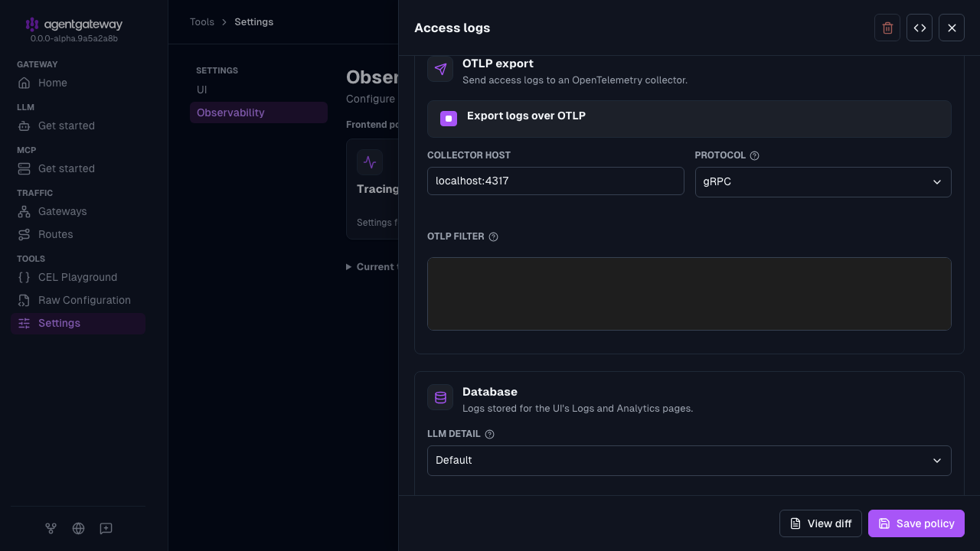
Task: Click the OTLP export section title
Action: [498, 64]
